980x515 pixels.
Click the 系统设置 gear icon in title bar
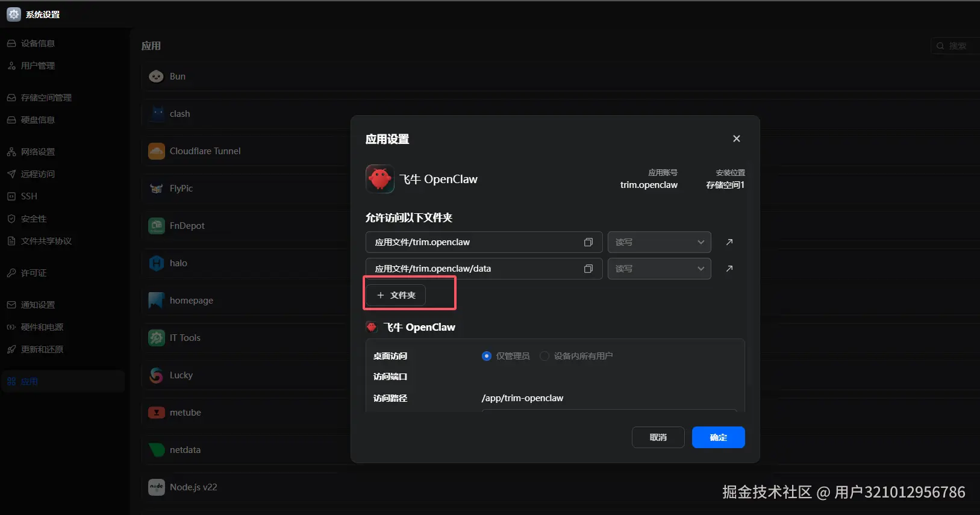tap(14, 14)
